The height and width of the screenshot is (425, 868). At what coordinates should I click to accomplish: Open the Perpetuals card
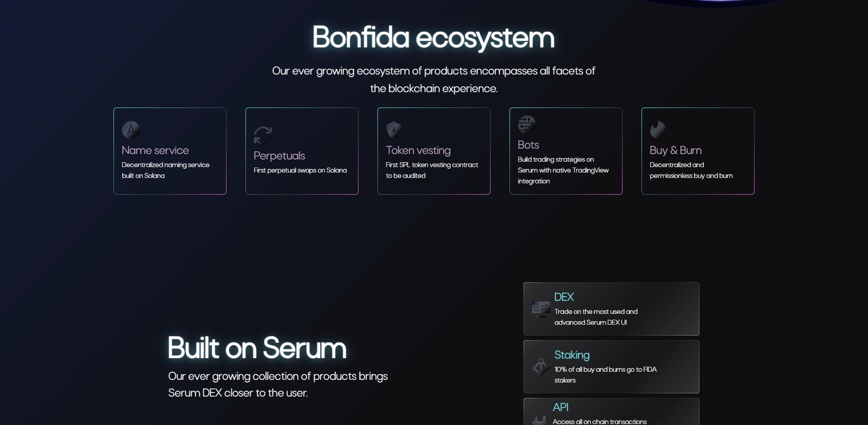click(x=302, y=151)
